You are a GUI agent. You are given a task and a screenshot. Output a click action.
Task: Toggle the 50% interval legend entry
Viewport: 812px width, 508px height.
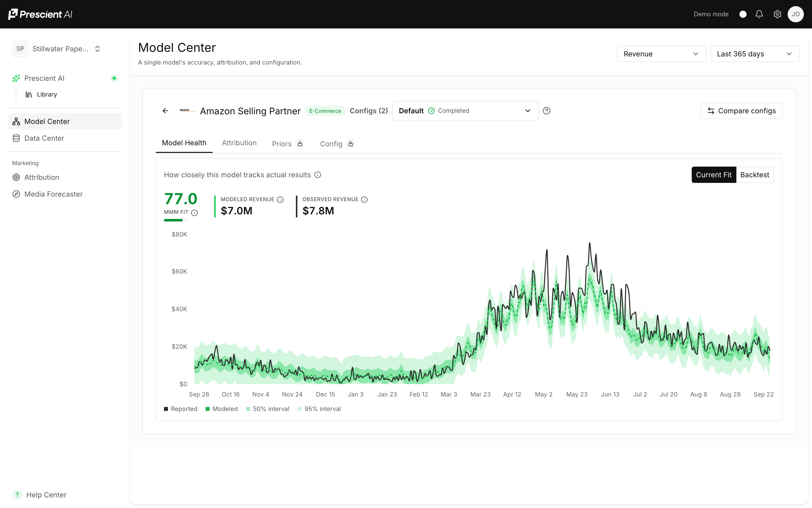tap(267, 409)
